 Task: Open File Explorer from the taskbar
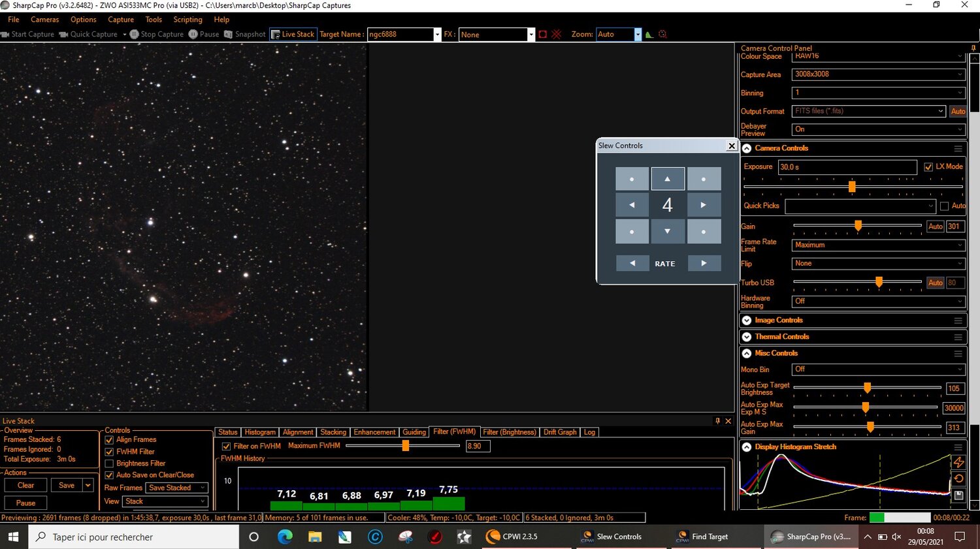click(315, 537)
